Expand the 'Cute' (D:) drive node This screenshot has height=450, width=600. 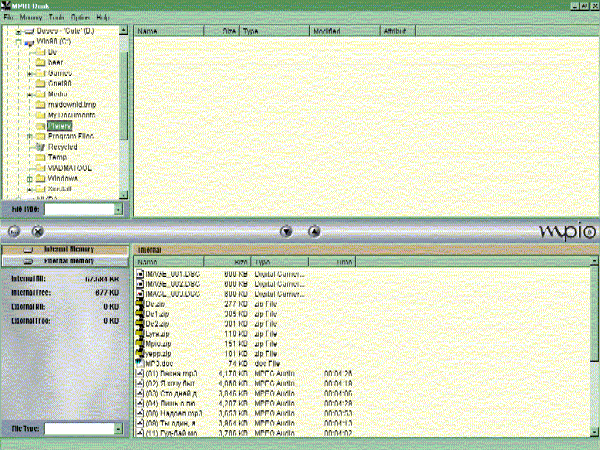click(x=18, y=32)
